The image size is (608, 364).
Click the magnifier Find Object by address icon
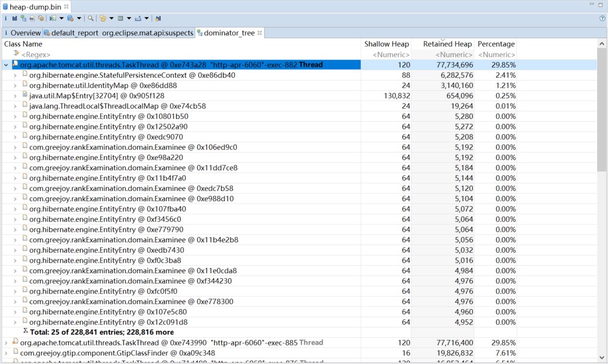pyautogui.click(x=90, y=18)
